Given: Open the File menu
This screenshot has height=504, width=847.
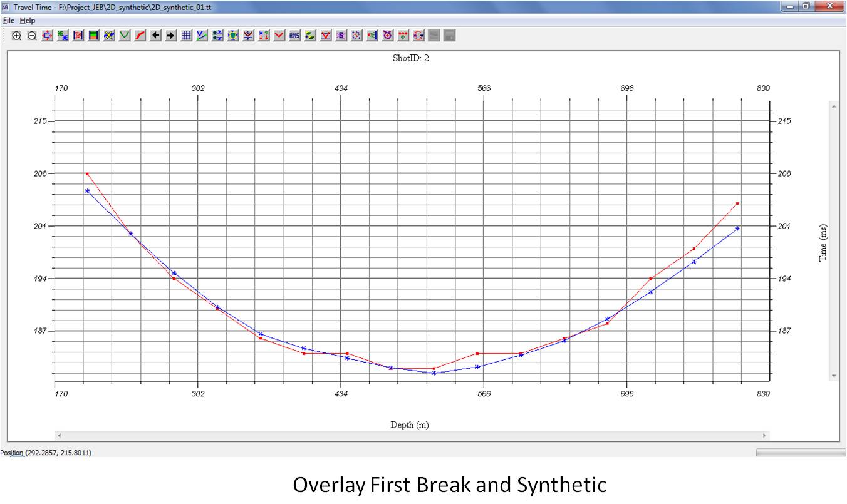Looking at the screenshot, I should 8,21.
